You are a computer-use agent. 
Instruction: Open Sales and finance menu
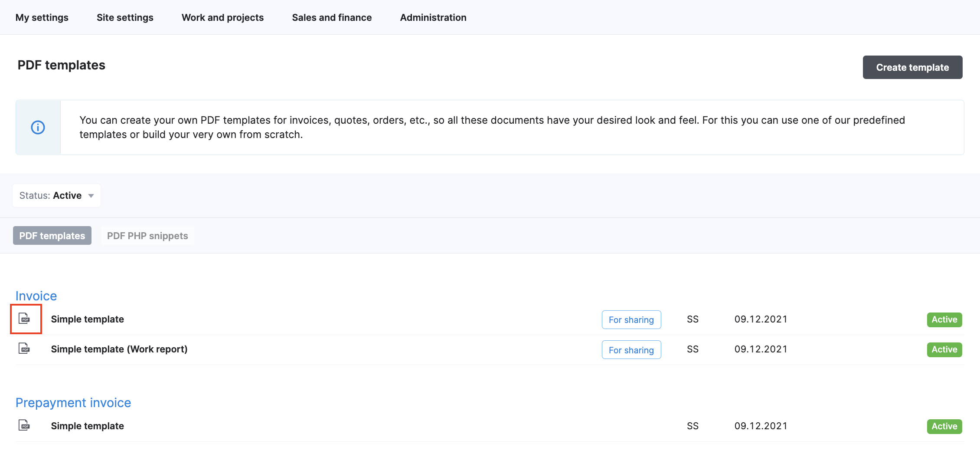click(x=332, y=17)
